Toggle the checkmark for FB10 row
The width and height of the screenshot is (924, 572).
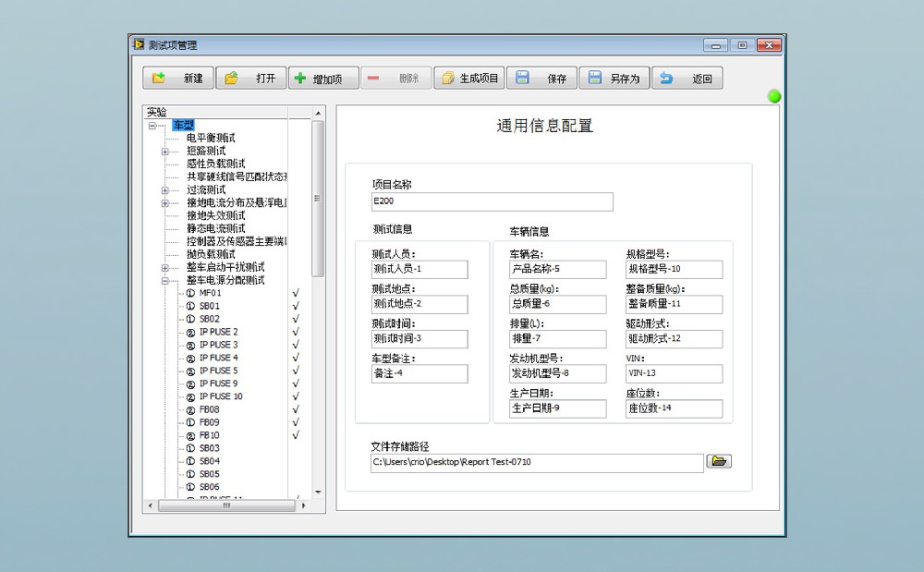coord(296,435)
